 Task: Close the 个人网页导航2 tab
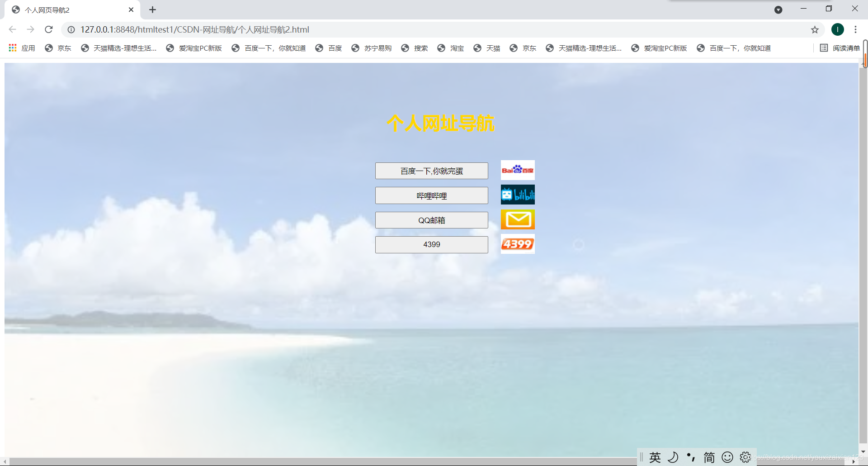tap(131, 10)
